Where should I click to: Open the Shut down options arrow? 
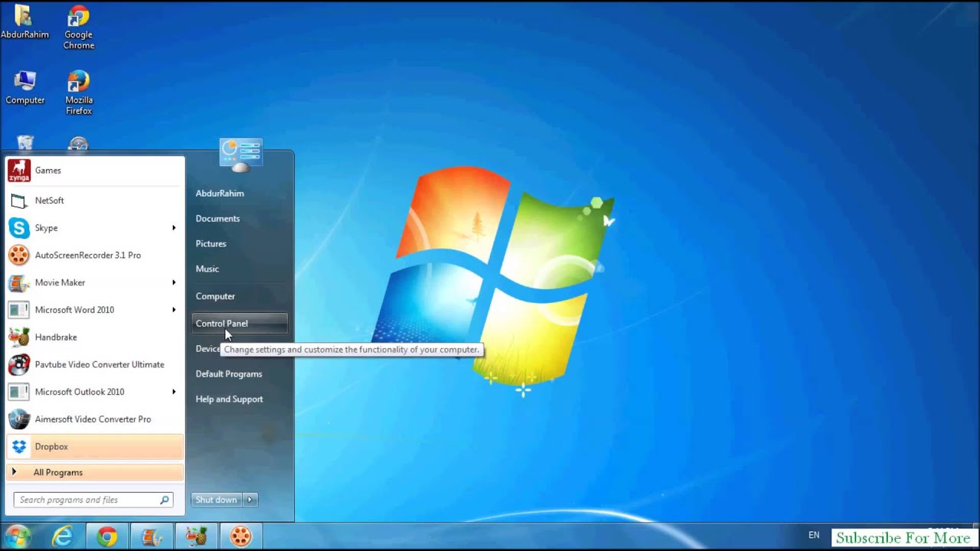[x=250, y=500]
